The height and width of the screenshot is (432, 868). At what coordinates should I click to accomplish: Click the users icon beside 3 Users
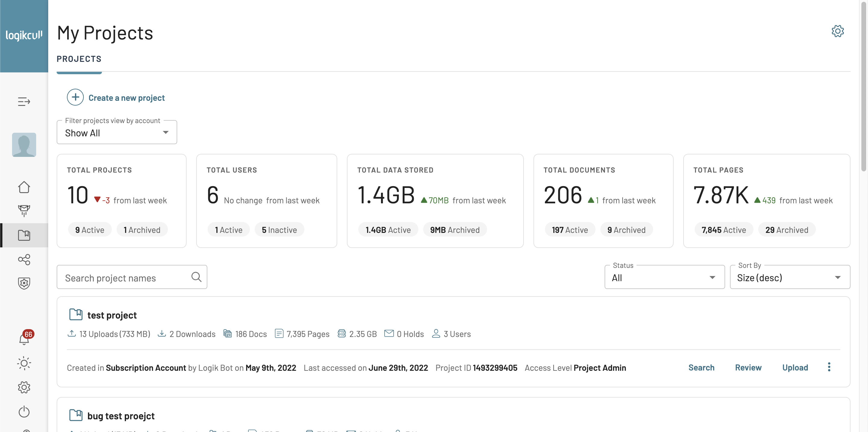click(x=436, y=334)
